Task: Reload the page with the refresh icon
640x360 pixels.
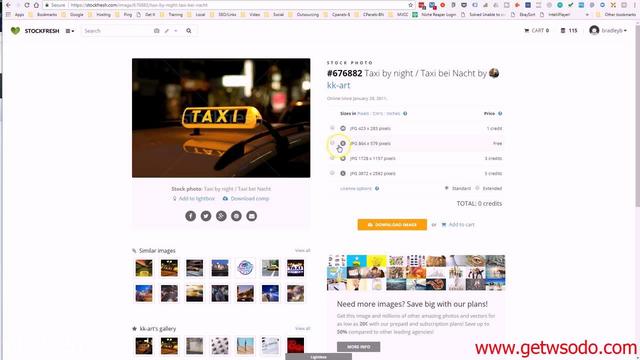Action: coord(27,5)
